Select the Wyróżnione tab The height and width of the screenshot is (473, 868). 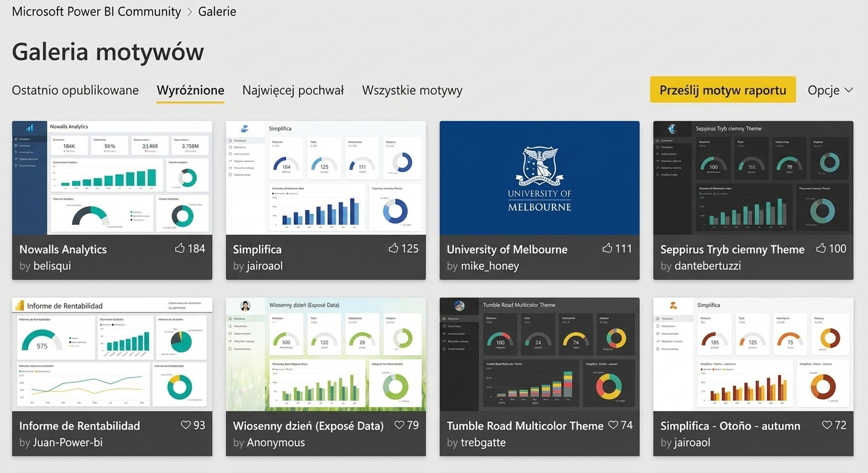[190, 91]
